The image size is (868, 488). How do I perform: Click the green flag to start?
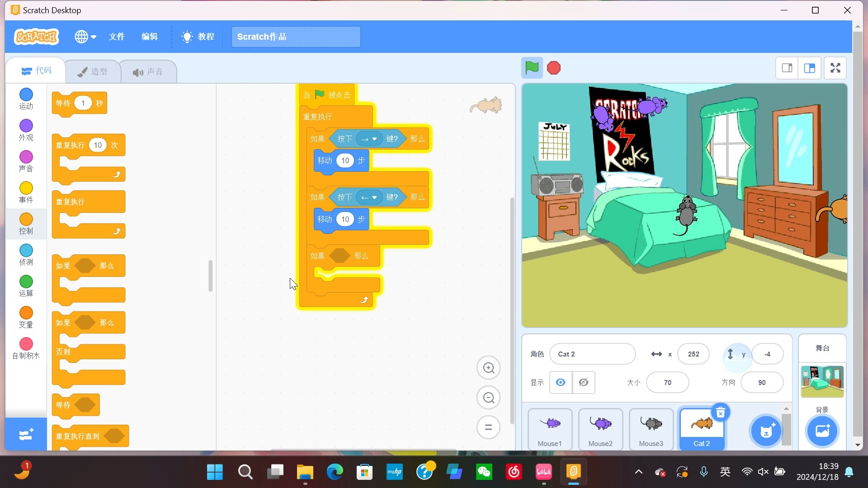[532, 68]
